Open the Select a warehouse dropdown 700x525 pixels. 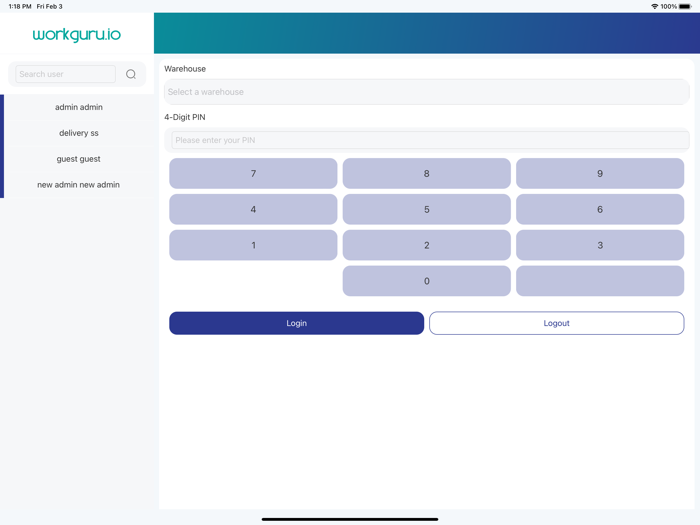tap(427, 92)
